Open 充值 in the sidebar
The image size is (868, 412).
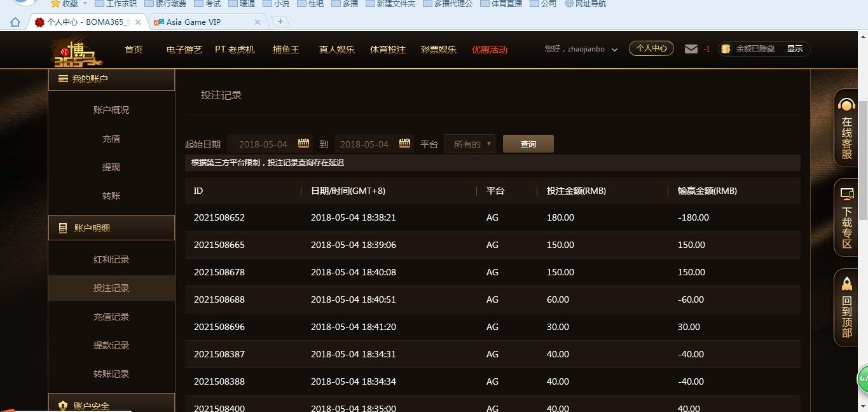tap(111, 139)
